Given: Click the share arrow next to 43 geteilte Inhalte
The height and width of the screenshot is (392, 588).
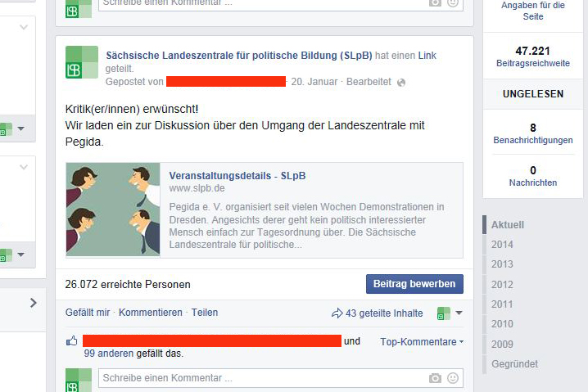Looking at the screenshot, I should [x=337, y=313].
